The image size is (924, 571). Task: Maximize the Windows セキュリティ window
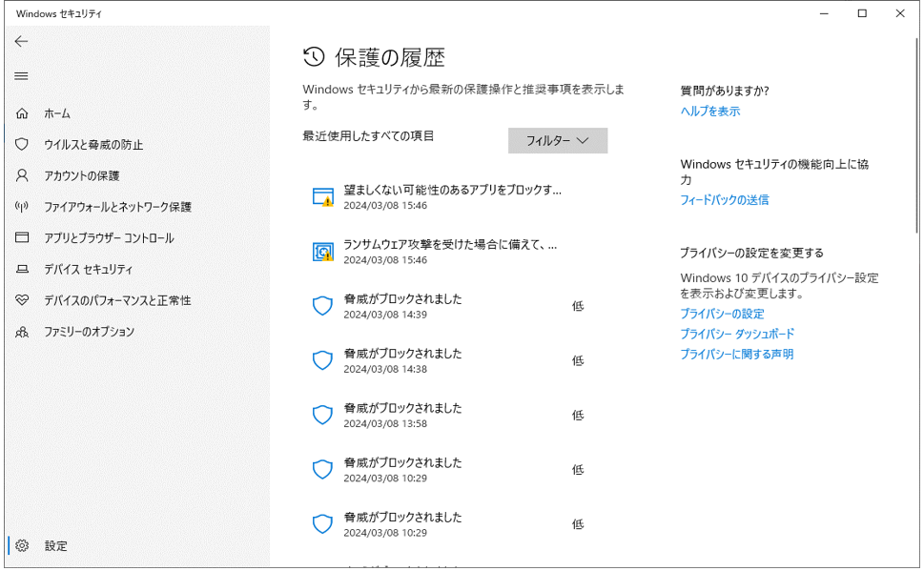(x=862, y=13)
